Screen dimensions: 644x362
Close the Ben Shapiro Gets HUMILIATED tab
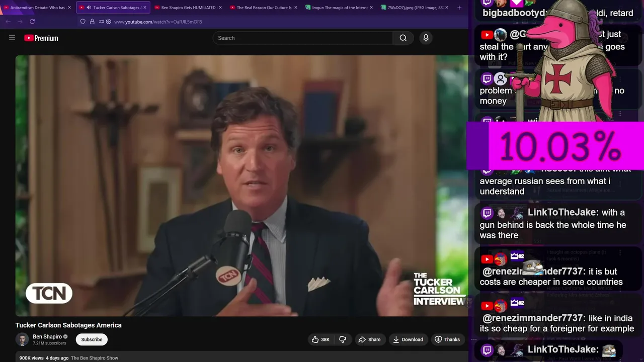coord(220,8)
